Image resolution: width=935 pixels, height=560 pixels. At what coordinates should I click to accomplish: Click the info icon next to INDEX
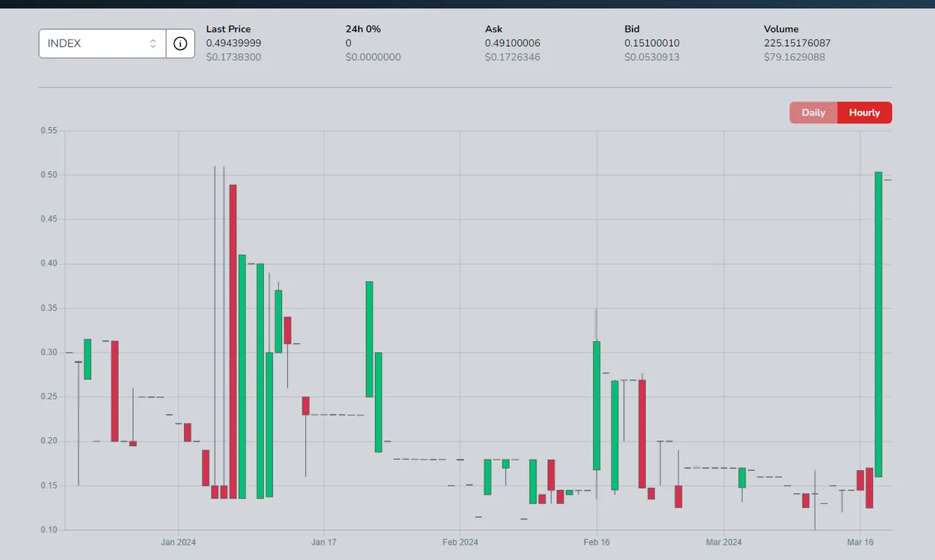click(180, 44)
